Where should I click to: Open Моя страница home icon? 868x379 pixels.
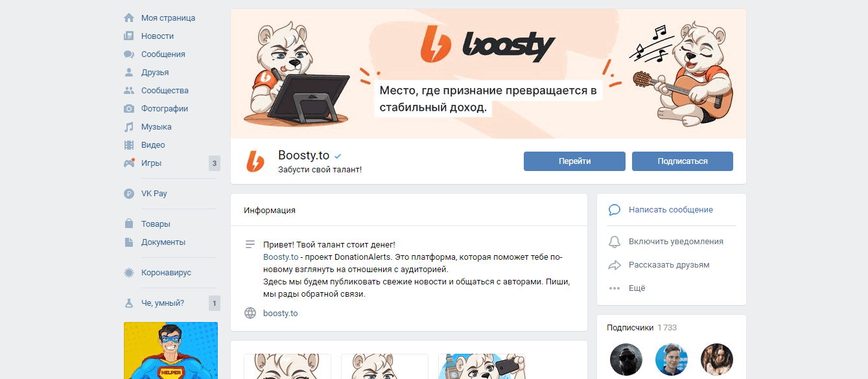[129, 18]
